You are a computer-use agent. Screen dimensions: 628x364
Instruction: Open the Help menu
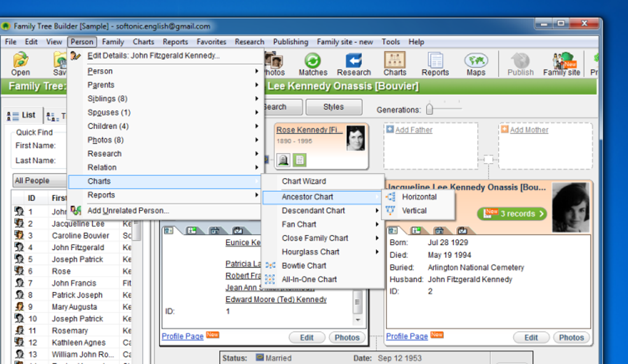[416, 42]
